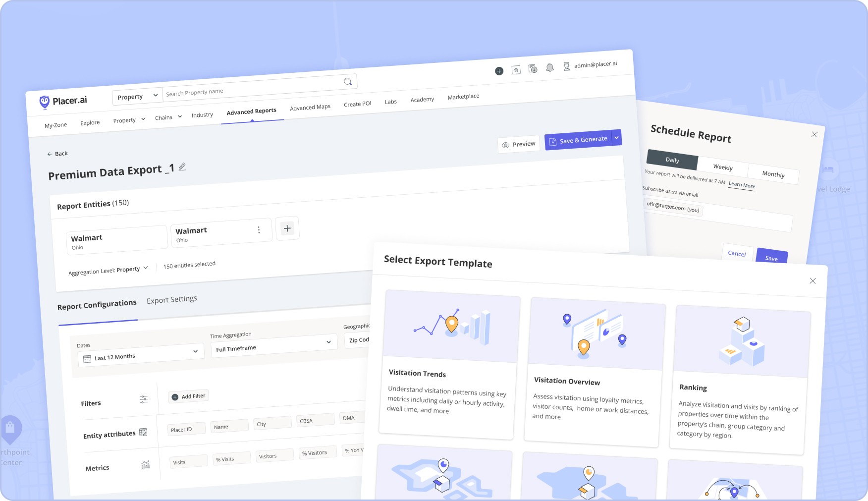Viewport: 868px width, 501px height.
Task: Go to My-Zone
Action: pyautogui.click(x=55, y=125)
